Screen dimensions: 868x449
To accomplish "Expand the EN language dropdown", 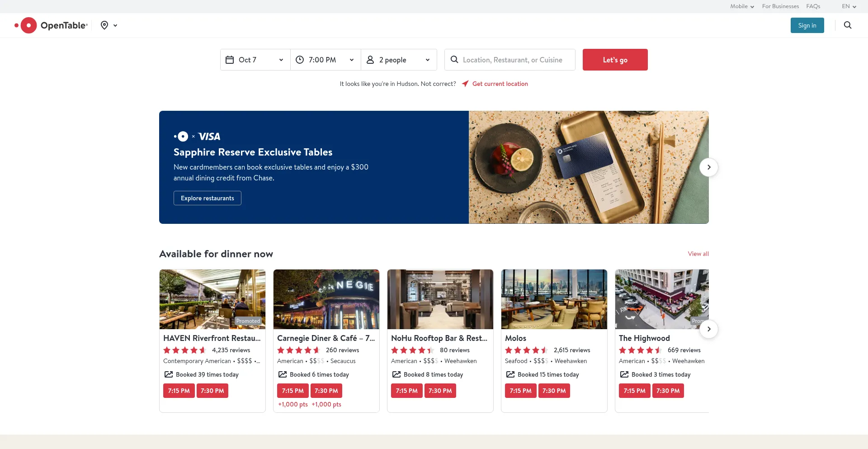I will (x=849, y=6).
